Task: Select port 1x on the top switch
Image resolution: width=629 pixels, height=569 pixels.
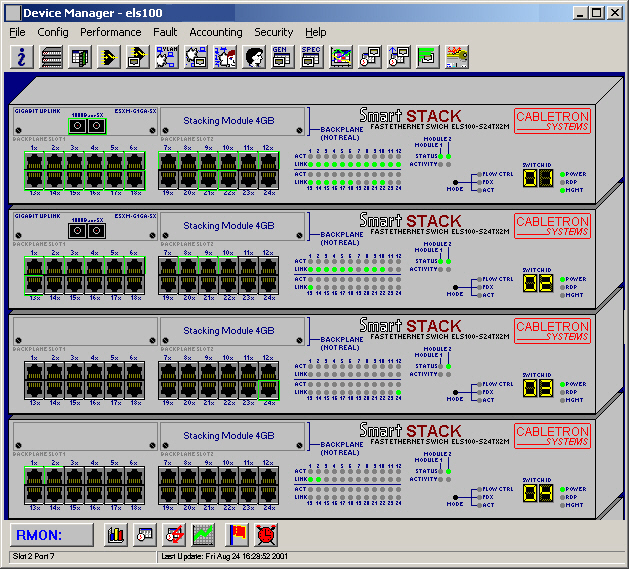Action: (x=34, y=159)
